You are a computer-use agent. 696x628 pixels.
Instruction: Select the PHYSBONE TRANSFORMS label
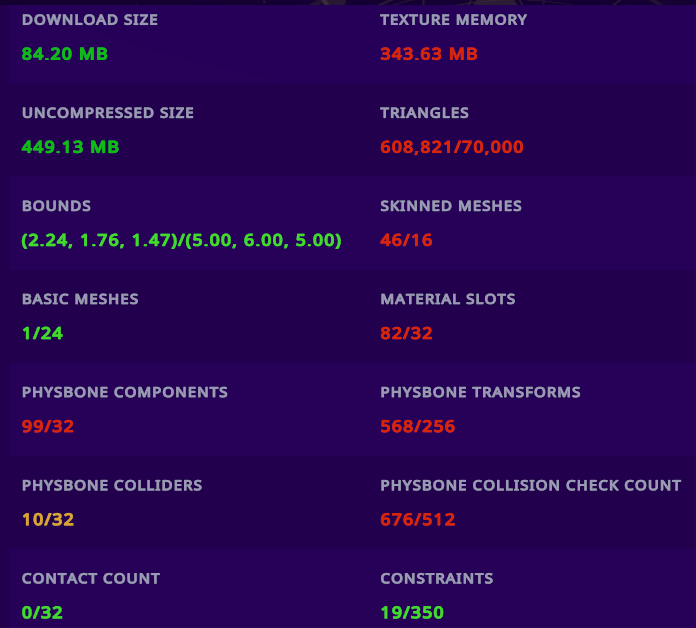pos(481,393)
